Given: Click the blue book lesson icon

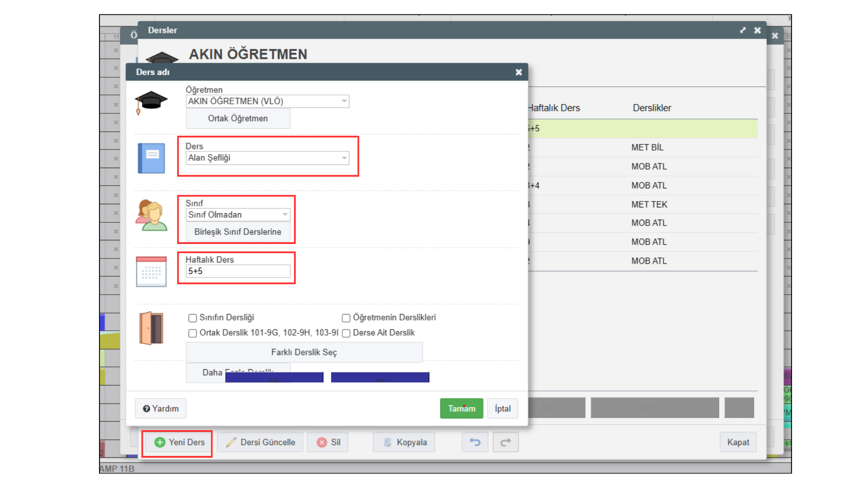Looking at the screenshot, I should coord(151,158).
